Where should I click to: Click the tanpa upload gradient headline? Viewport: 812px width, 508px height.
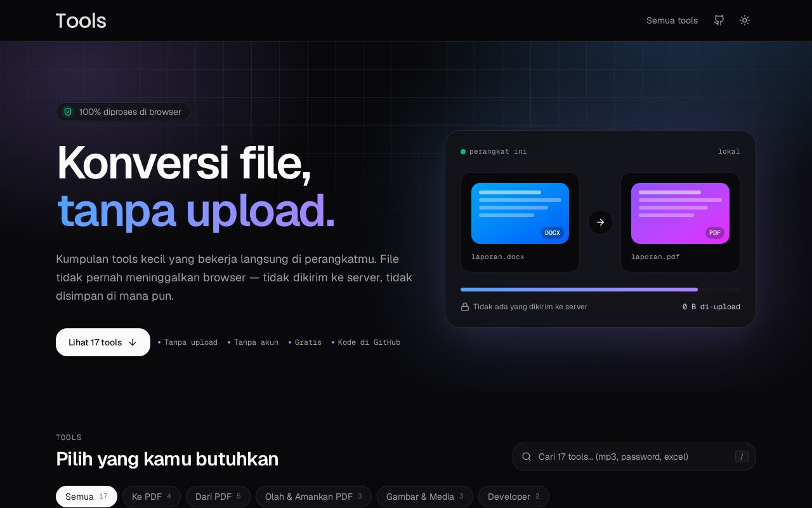coord(196,210)
